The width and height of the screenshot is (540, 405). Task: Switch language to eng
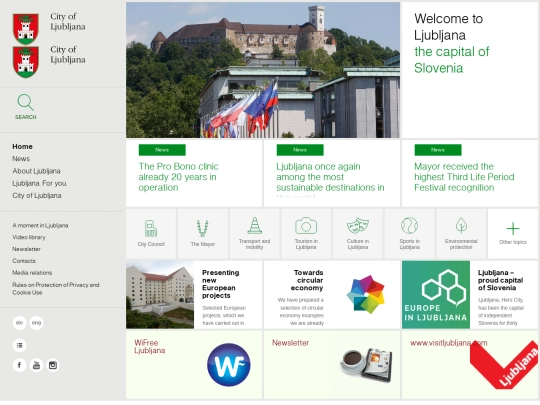(36, 323)
